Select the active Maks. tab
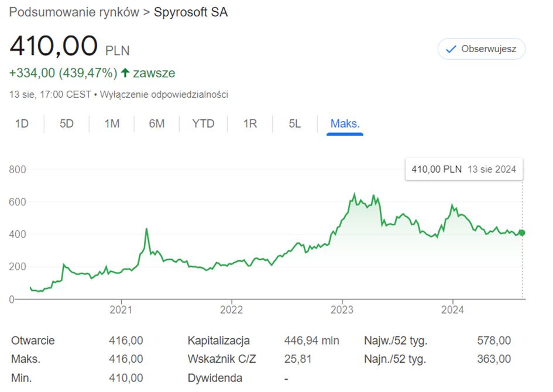Screen dimensions: 553x392 tap(345, 123)
